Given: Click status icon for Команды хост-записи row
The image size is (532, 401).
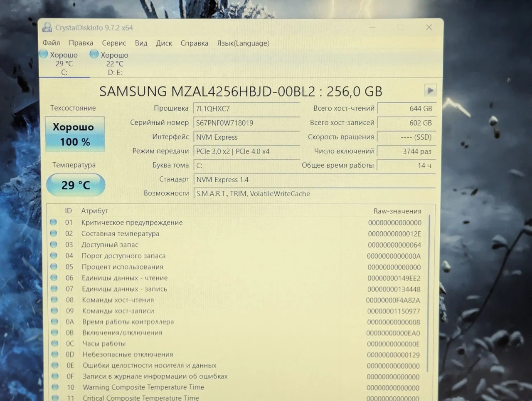Looking at the screenshot, I should point(54,310).
